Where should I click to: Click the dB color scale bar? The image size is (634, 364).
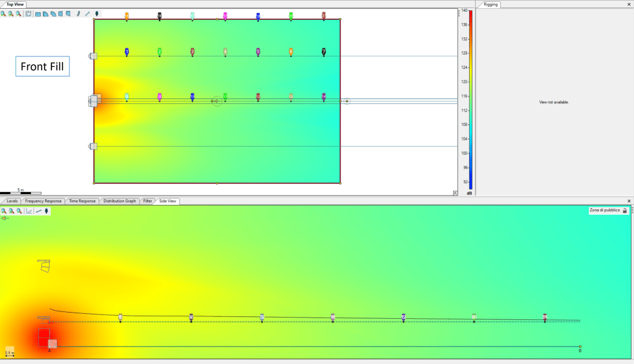(x=471, y=99)
